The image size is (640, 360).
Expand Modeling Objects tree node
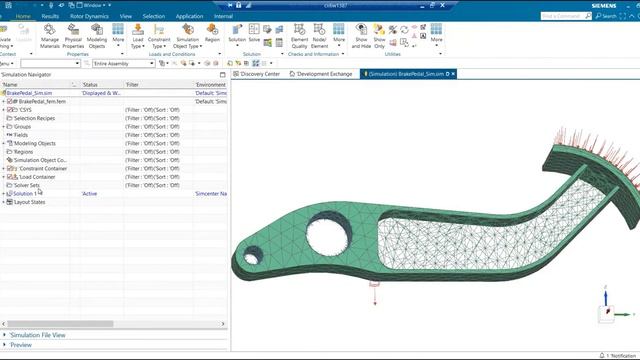tap(4, 143)
